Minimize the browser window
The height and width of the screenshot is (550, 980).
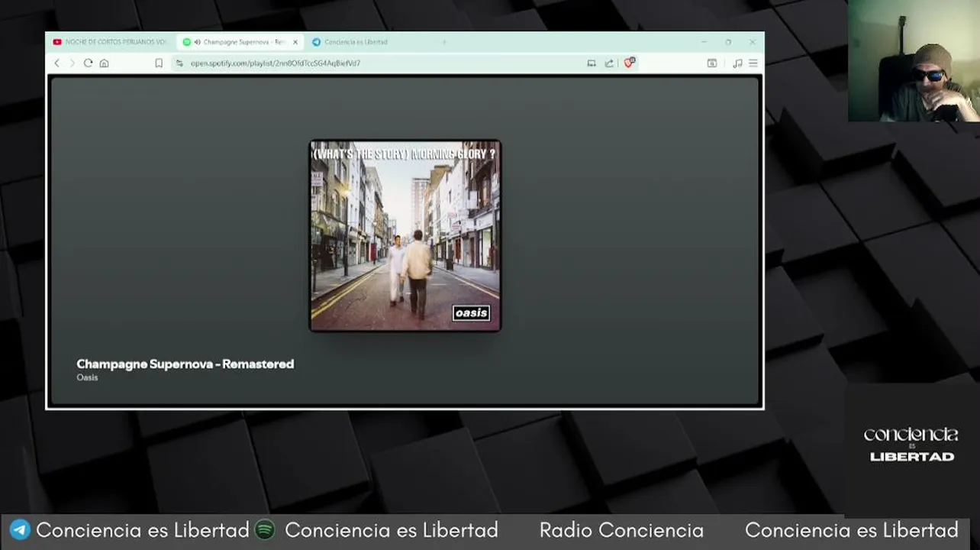pyautogui.click(x=704, y=42)
